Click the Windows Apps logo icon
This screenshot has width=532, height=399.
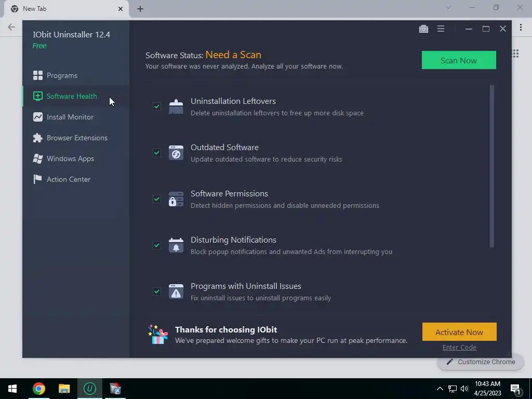click(x=37, y=158)
